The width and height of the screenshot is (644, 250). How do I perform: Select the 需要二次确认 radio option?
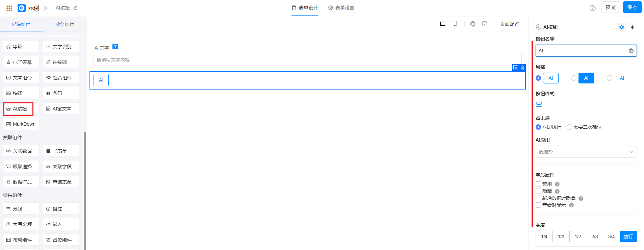(569, 127)
